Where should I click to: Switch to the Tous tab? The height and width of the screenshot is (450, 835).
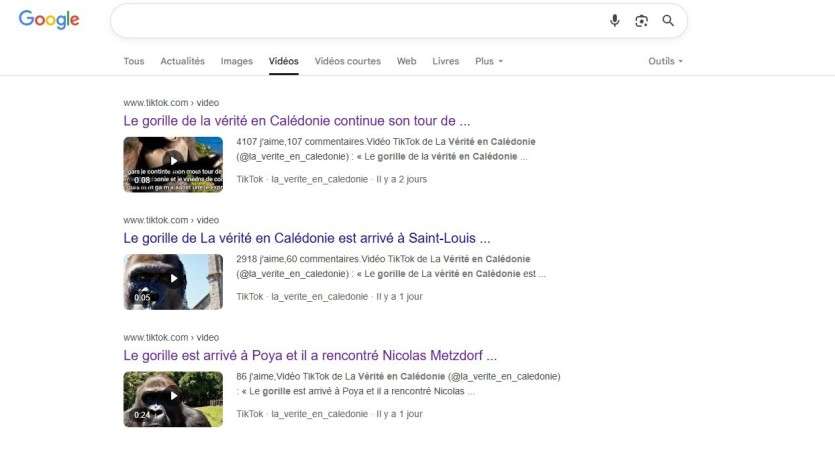click(x=134, y=61)
